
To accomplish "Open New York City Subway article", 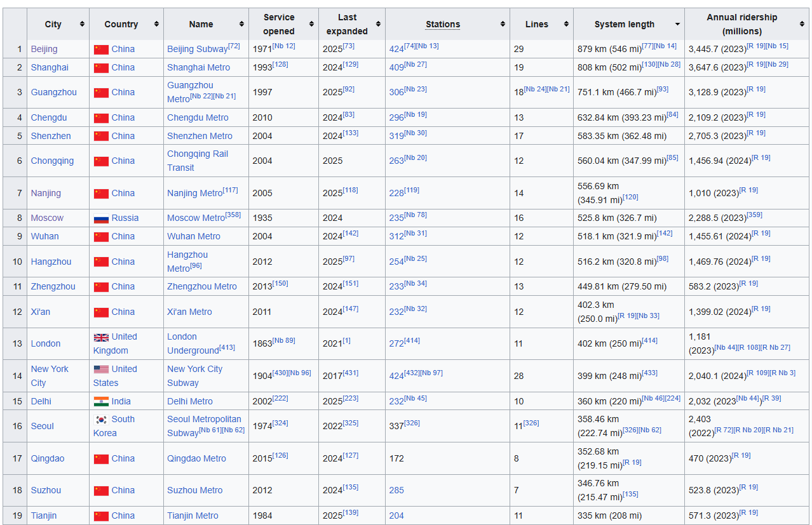I will [x=194, y=376].
